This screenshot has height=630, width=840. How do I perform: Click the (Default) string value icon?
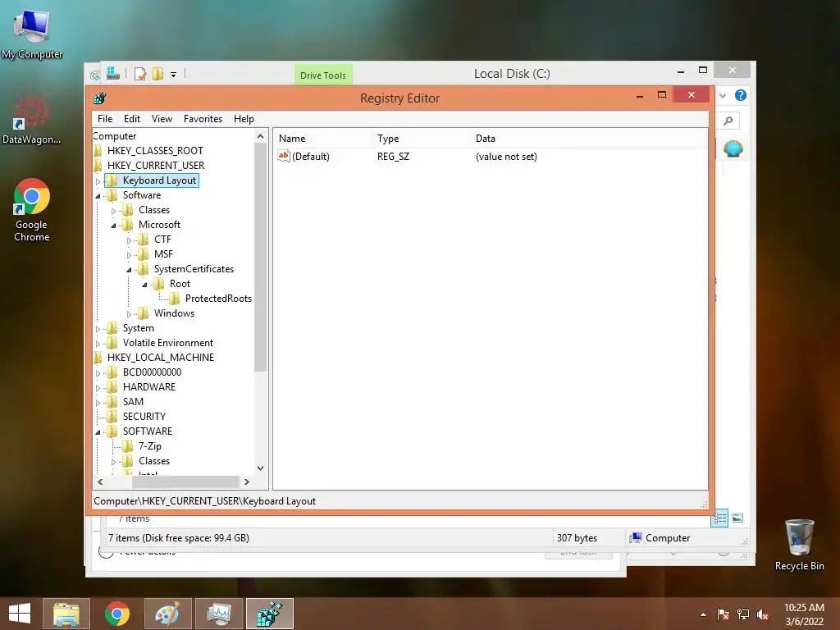coord(283,156)
